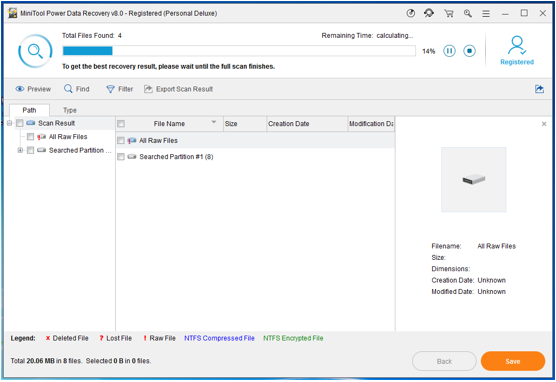This screenshot has height=382, width=556.
Task: Check Searched Partition in tree
Action: pyautogui.click(x=30, y=150)
